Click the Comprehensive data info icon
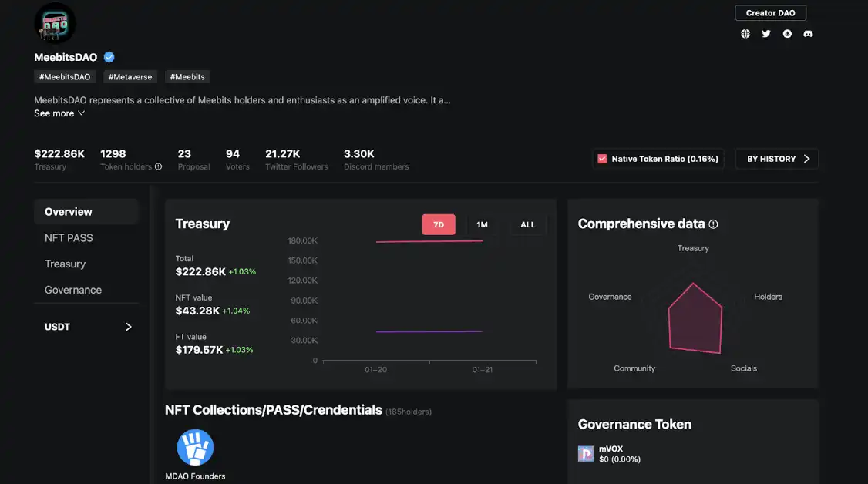This screenshot has height=484, width=868. tap(713, 224)
